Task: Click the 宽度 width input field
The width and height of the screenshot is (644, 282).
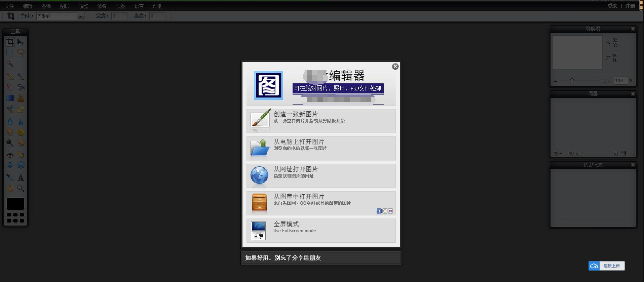Action: pyautogui.click(x=119, y=16)
